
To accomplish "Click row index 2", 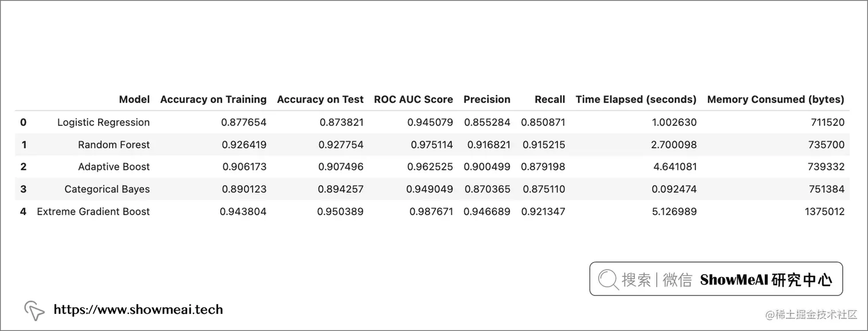I will tap(24, 167).
